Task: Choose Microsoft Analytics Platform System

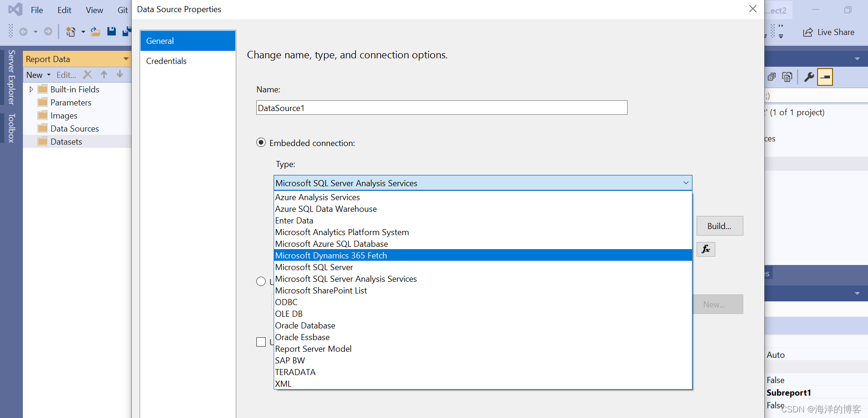Action: pyautogui.click(x=483, y=232)
